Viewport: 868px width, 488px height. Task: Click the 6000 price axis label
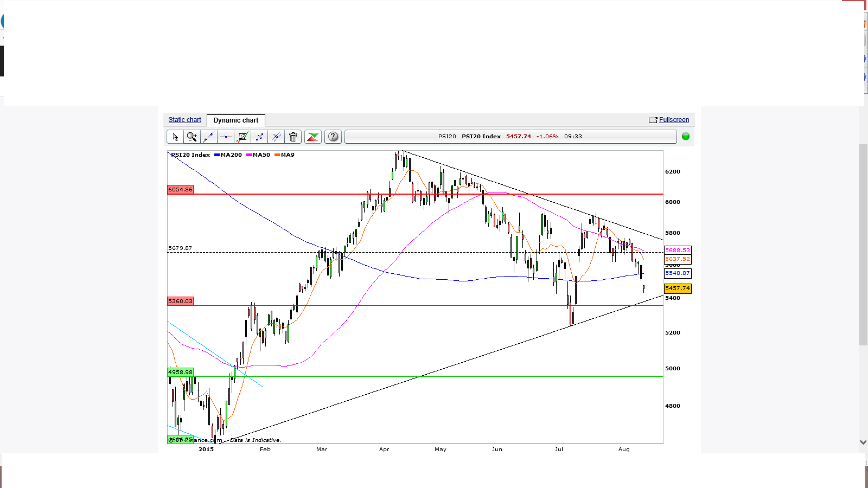click(x=673, y=202)
